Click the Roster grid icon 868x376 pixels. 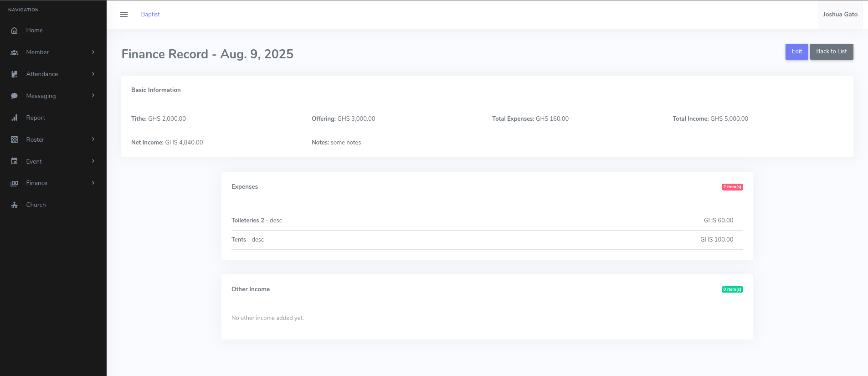point(14,139)
